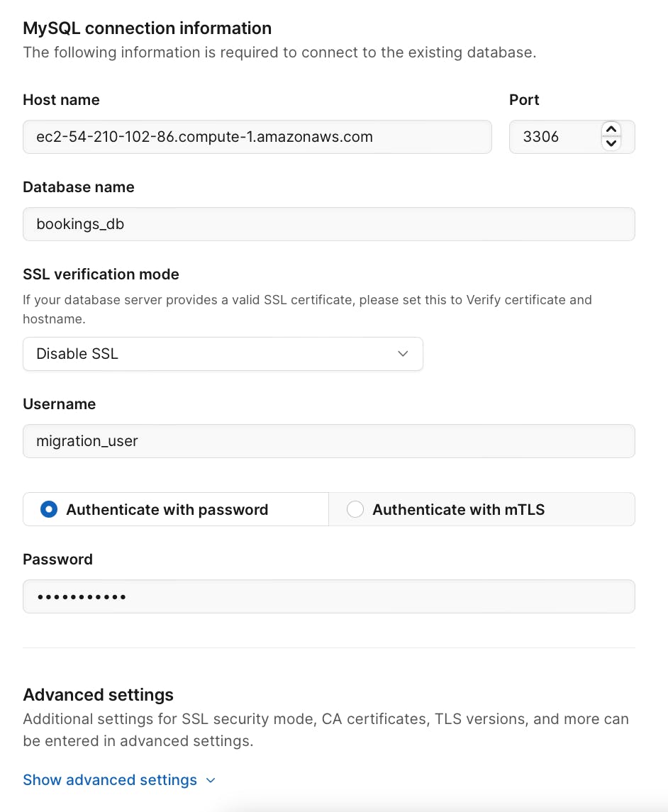The width and height of the screenshot is (668, 812).
Task: Select Authenticate with password radio button
Action: pyautogui.click(x=49, y=509)
